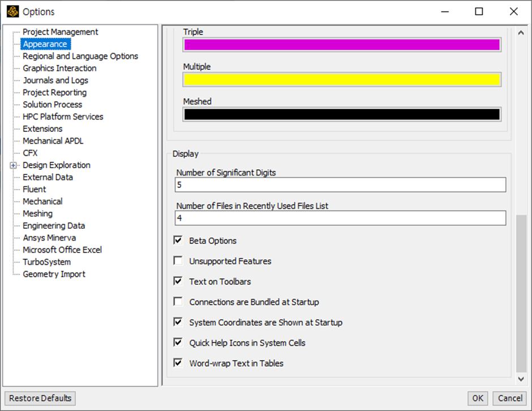532x411 pixels.
Task: Change the Multiple yellow color swatch
Action: point(342,80)
